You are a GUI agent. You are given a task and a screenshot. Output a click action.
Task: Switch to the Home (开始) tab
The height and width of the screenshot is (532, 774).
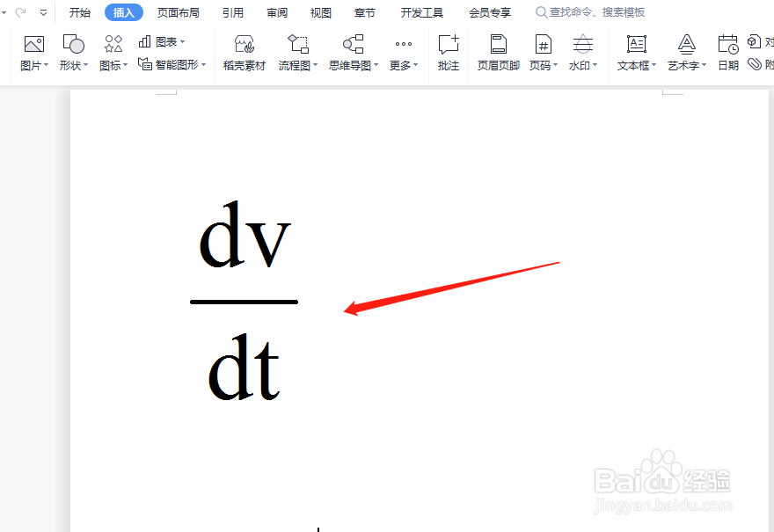point(80,12)
